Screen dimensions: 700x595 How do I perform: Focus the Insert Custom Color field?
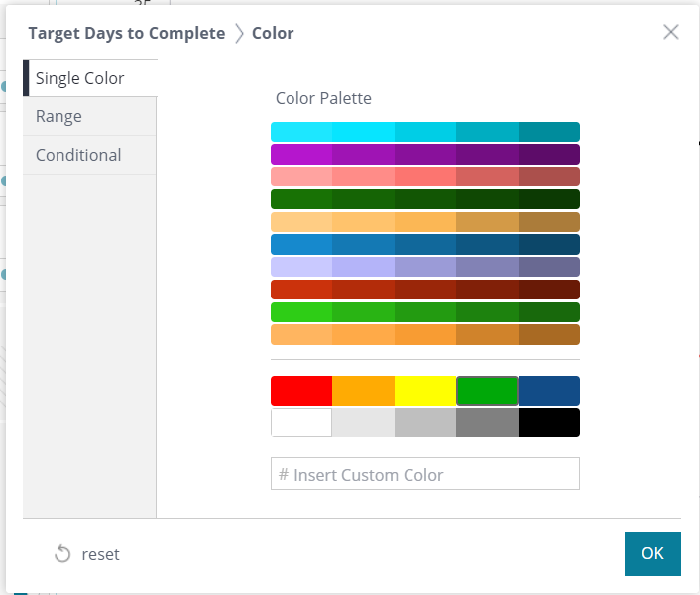[x=424, y=474]
